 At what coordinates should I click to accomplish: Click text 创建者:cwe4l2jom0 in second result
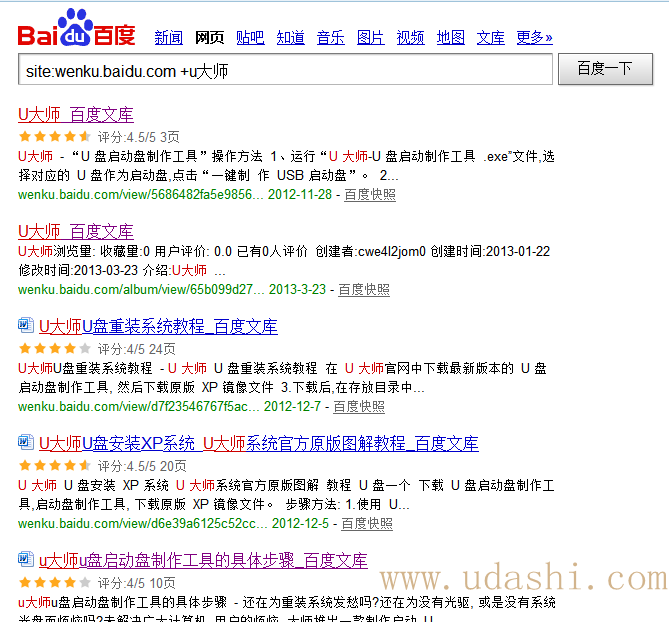tap(370, 251)
